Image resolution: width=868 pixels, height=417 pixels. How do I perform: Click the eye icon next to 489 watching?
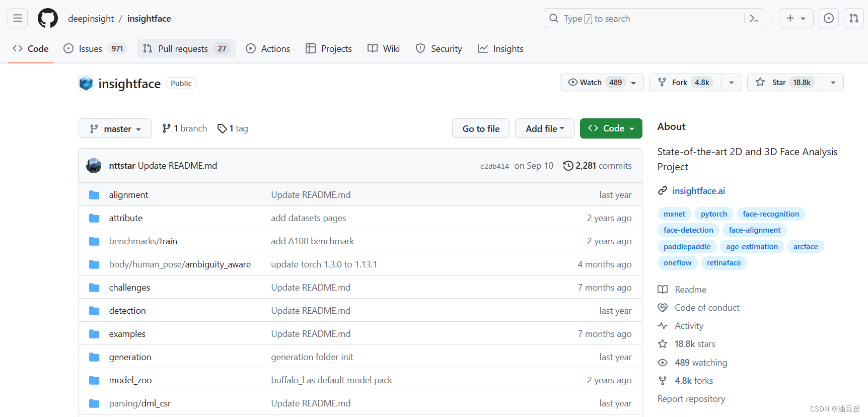[x=663, y=363]
